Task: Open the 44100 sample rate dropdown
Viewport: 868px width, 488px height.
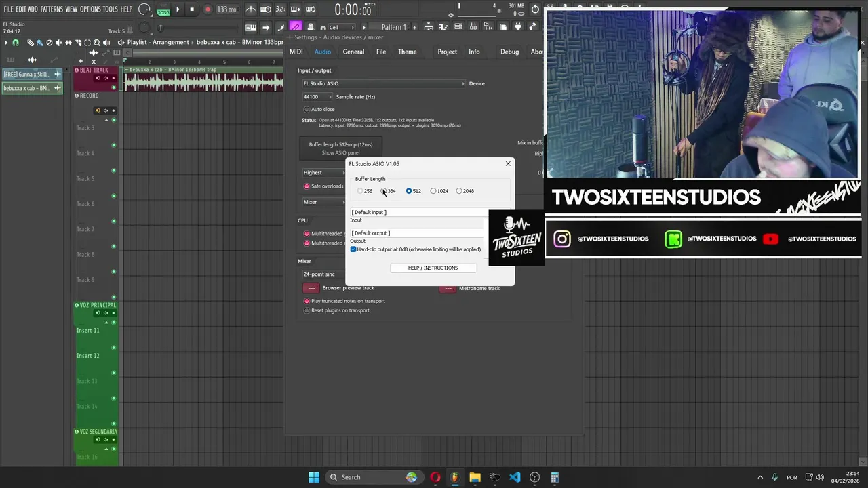Action: [317, 97]
